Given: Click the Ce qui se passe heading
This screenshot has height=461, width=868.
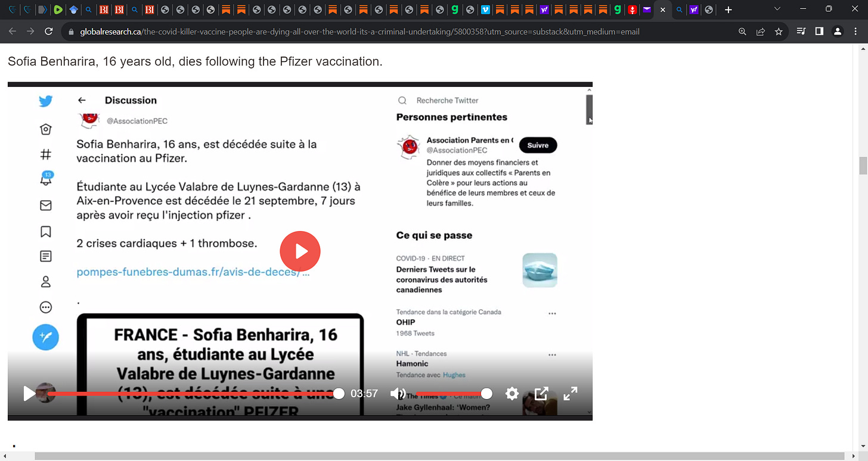Looking at the screenshot, I should point(434,235).
